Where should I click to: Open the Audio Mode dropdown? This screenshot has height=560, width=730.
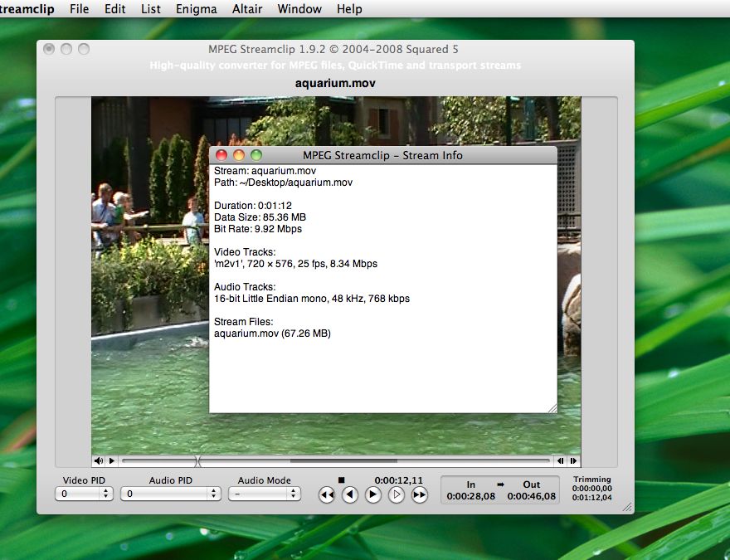click(265, 494)
